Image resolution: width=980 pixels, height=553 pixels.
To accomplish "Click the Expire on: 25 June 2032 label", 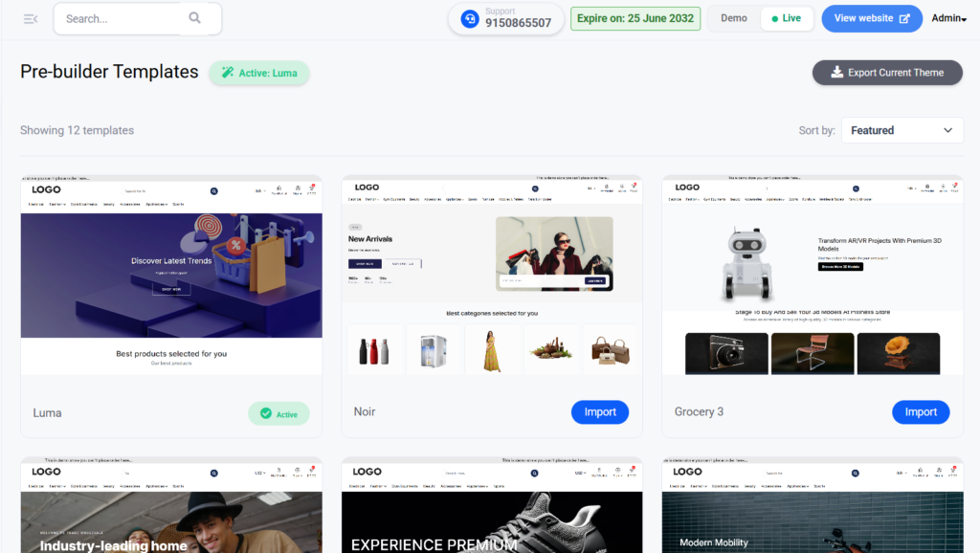I will 635,18.
